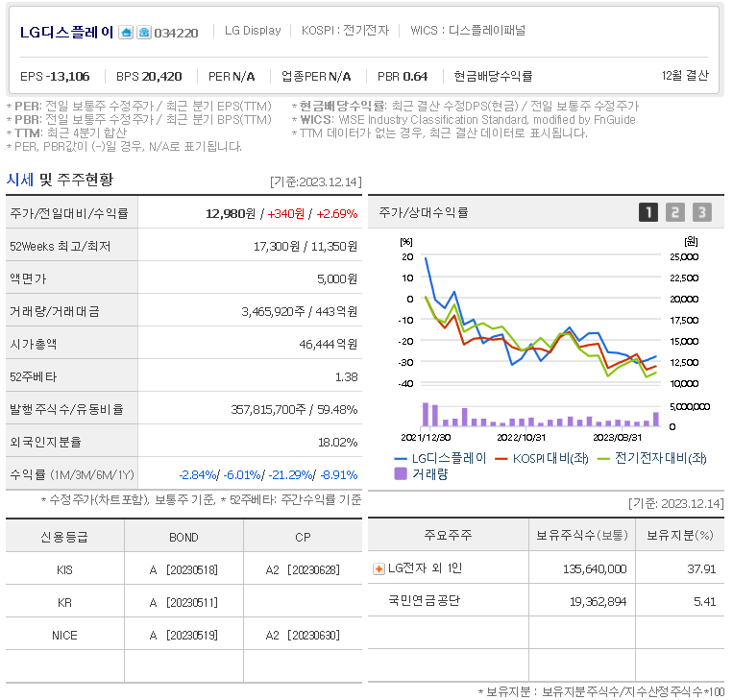The image size is (733, 700).
Task: Click the +2.69% return value
Action: [337, 214]
